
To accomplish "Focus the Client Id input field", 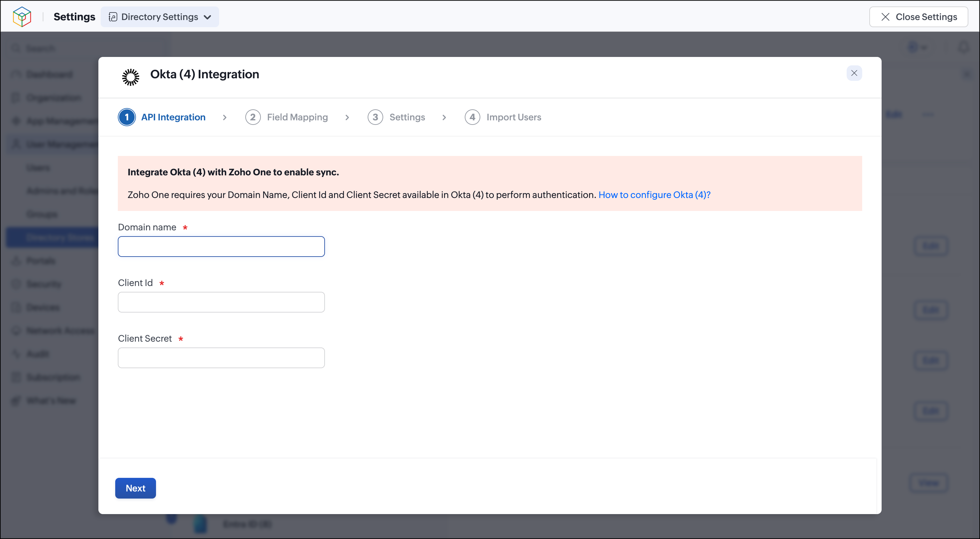I will [221, 302].
